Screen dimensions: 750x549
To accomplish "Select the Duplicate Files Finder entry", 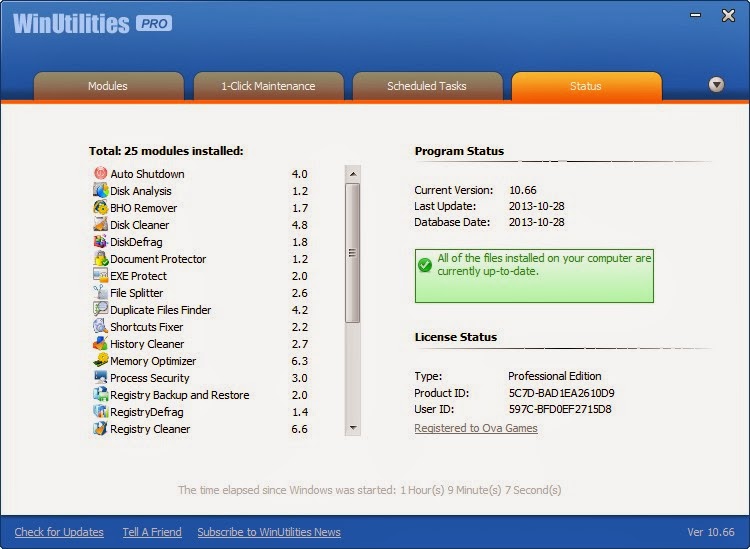I will coord(160,310).
